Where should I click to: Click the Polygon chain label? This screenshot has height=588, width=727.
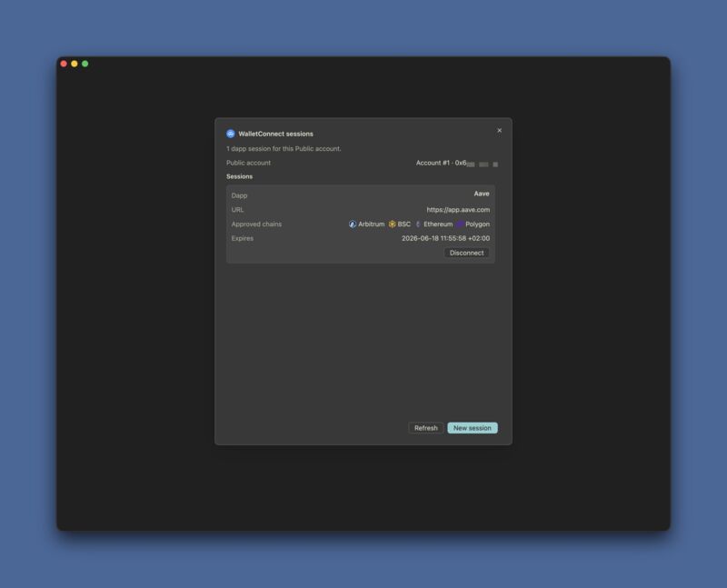coord(478,224)
